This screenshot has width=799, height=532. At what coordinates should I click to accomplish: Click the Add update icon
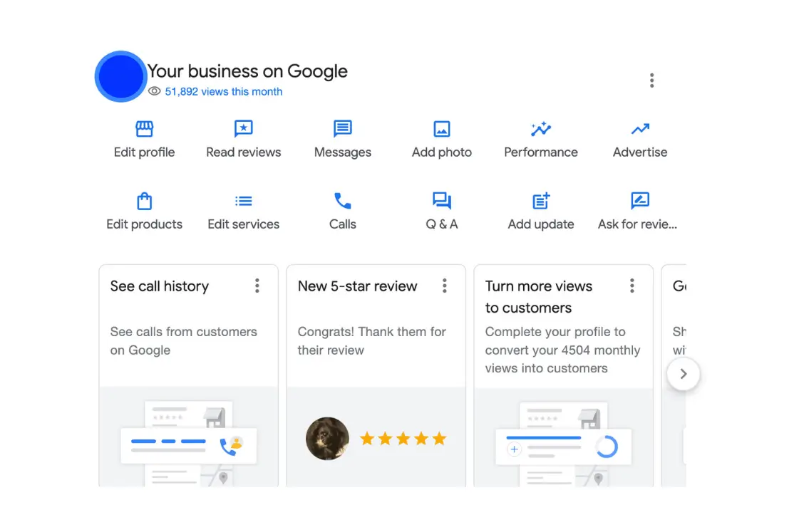541,201
